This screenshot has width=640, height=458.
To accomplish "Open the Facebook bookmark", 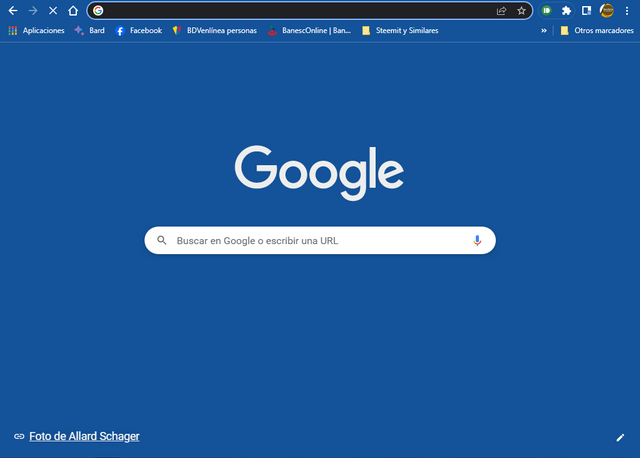I will pos(139,31).
